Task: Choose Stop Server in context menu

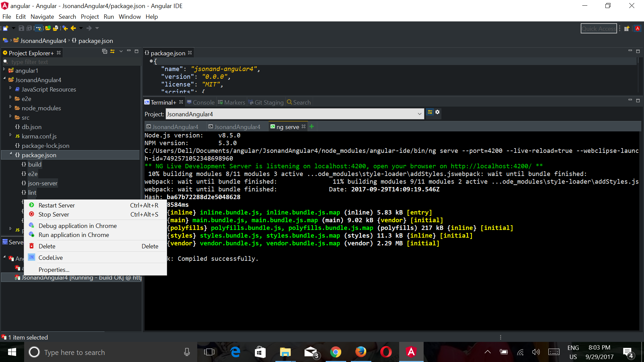Action: [x=53, y=214]
